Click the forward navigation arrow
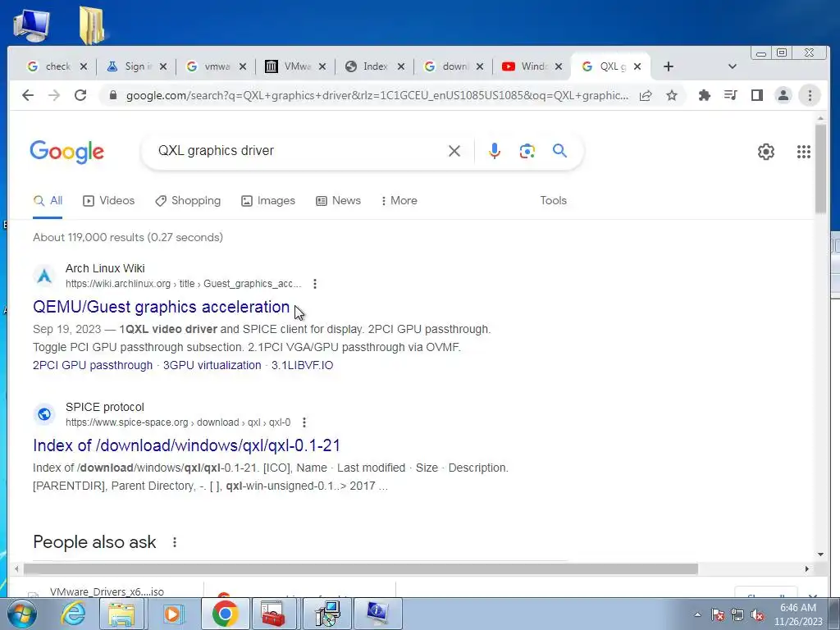Viewport: 840px width, 630px height. point(54,95)
